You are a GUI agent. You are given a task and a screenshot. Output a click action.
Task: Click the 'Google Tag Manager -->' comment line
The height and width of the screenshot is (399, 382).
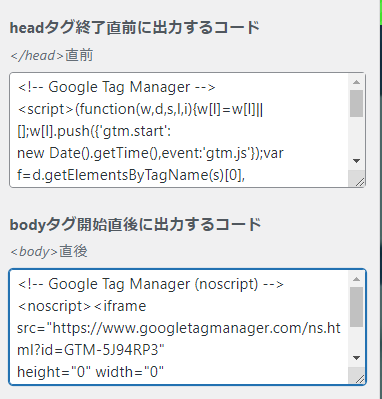116,88
